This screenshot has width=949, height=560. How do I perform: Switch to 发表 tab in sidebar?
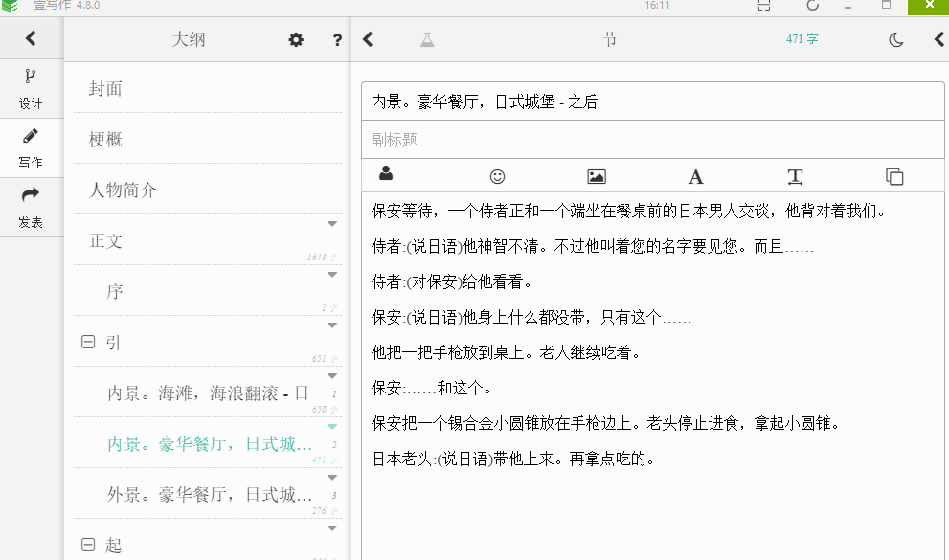[31, 207]
